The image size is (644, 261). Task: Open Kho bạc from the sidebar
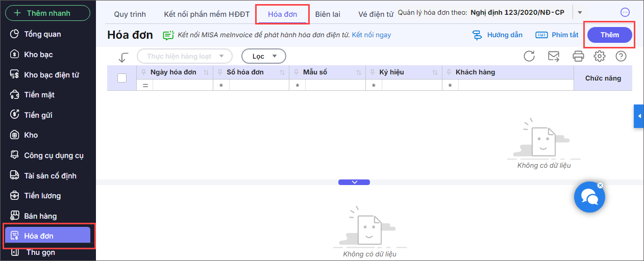(38, 55)
